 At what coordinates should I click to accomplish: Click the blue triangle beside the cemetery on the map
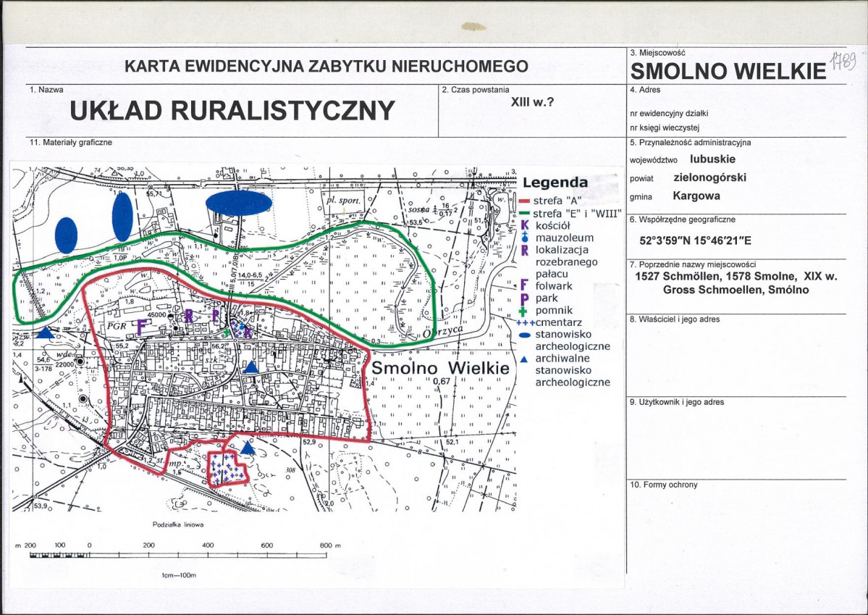(248, 448)
